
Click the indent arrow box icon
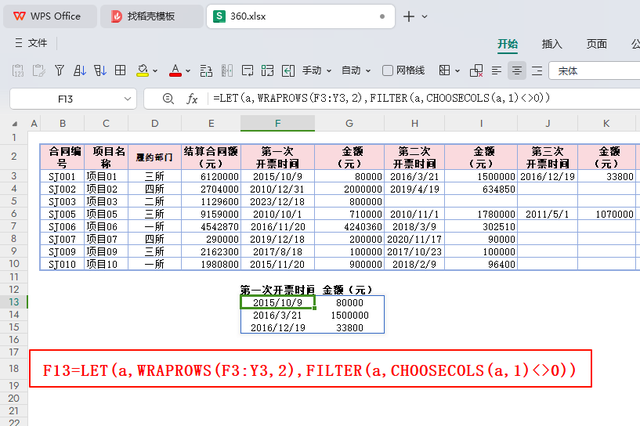[288, 71]
